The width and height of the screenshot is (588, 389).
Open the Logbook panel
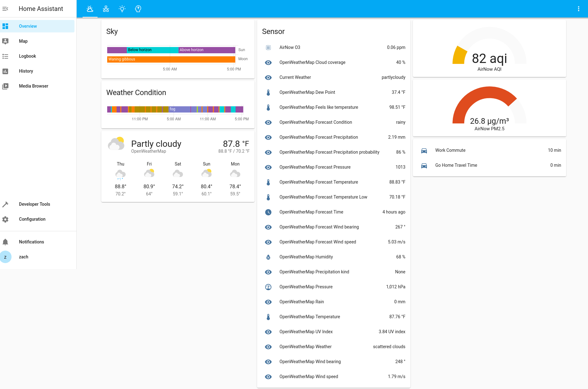pyautogui.click(x=37, y=56)
